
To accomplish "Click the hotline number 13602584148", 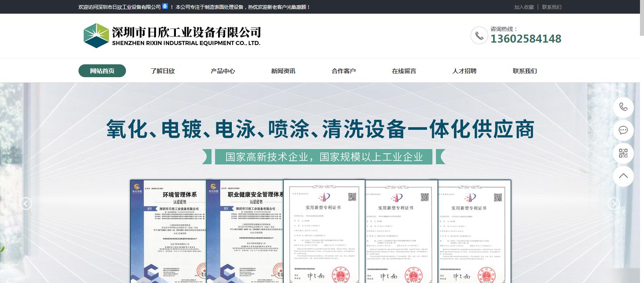I will pyautogui.click(x=526, y=39).
